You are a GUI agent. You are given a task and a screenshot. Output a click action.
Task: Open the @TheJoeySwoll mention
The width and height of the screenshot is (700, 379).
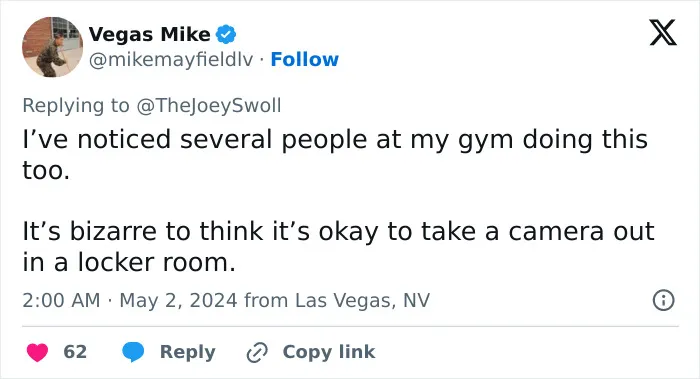point(208,106)
